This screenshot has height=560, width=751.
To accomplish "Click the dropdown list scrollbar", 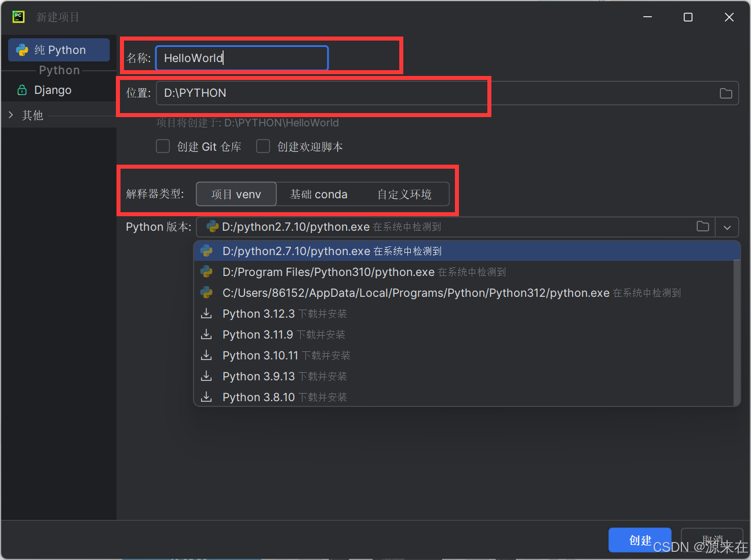I will (x=737, y=333).
